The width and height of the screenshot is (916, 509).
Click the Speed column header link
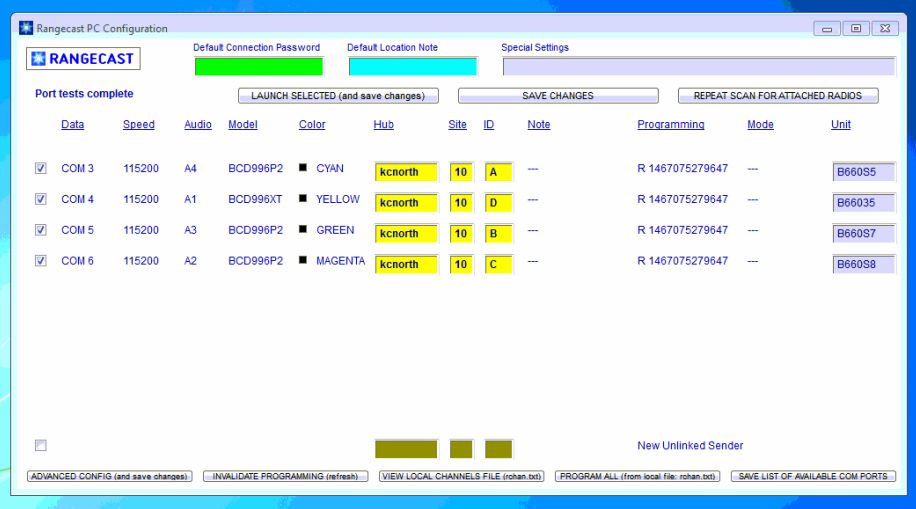[x=138, y=124]
